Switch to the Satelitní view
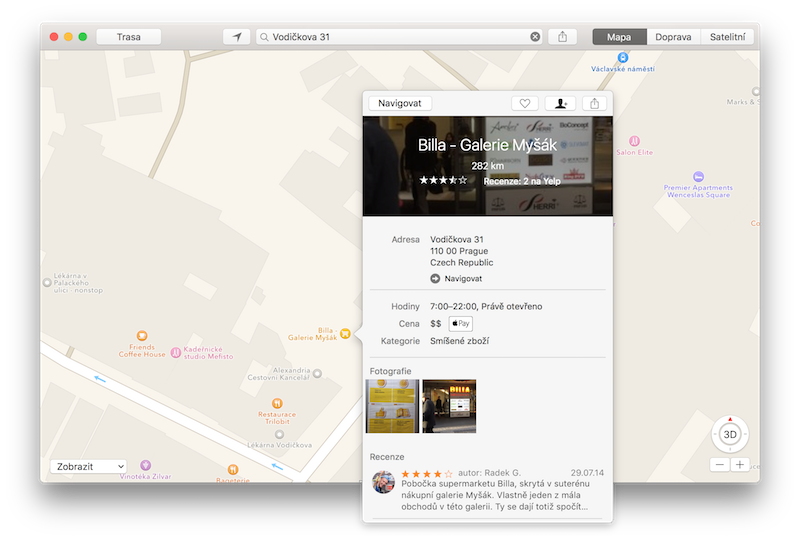The width and height of the screenshot is (800, 547). click(727, 37)
